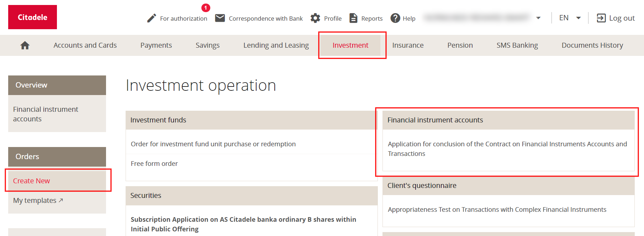Screen dimensions: 644x236
Task: Open the Savings tab
Action: pos(207,45)
